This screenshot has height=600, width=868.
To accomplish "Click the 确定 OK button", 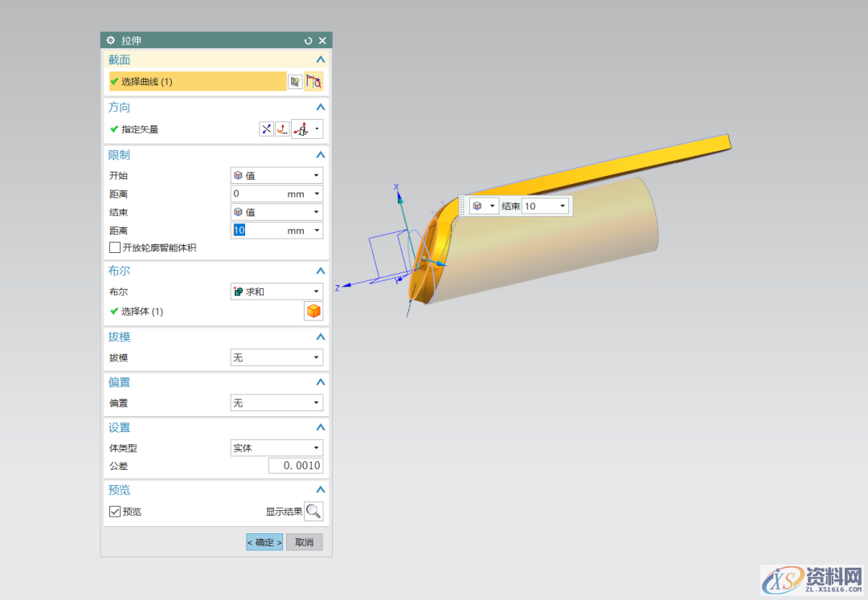I will (x=264, y=542).
